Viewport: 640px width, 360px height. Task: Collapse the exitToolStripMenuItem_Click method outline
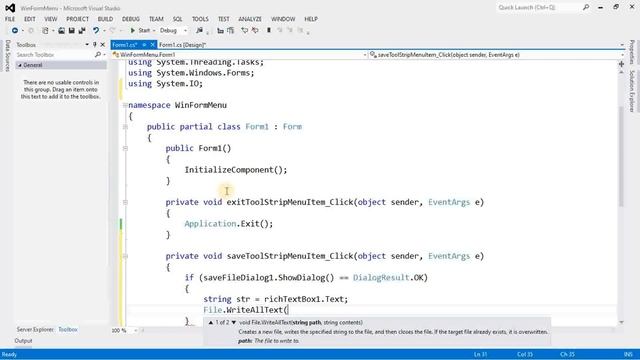(125, 202)
